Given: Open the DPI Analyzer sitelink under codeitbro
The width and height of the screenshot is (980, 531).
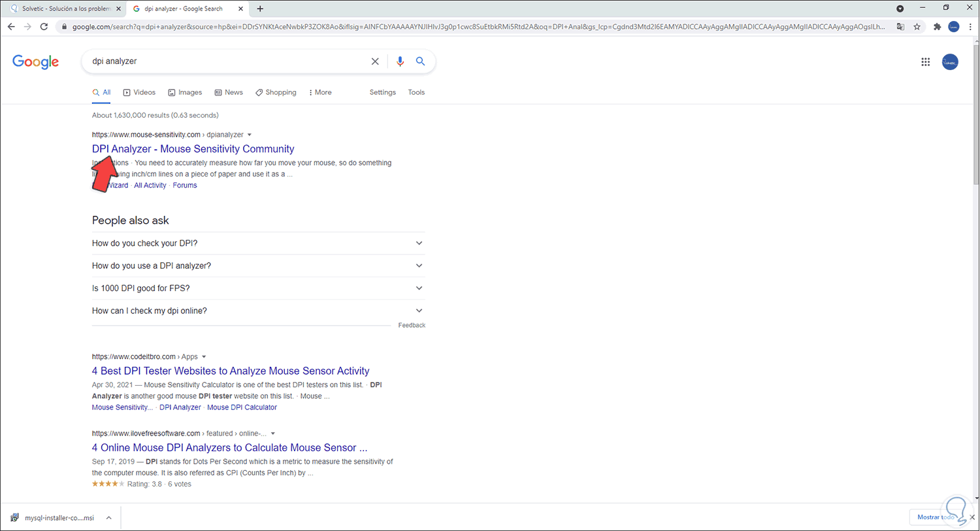Looking at the screenshot, I should click(x=180, y=407).
